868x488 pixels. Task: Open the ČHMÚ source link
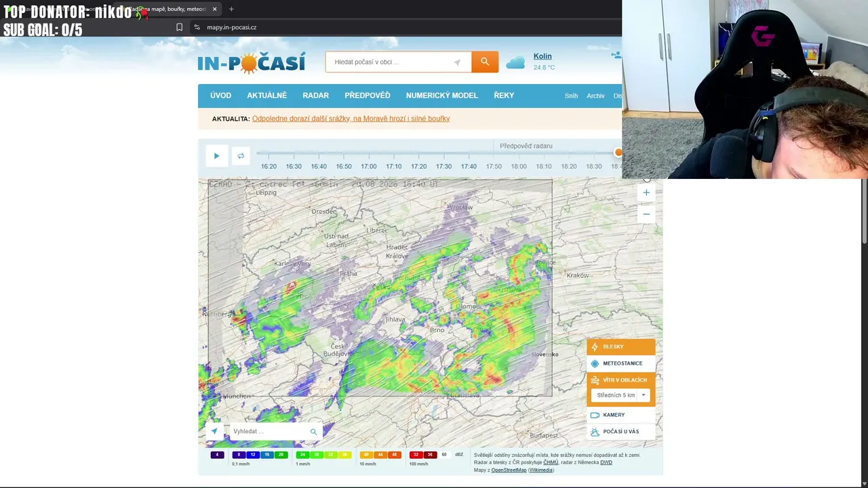coord(551,462)
